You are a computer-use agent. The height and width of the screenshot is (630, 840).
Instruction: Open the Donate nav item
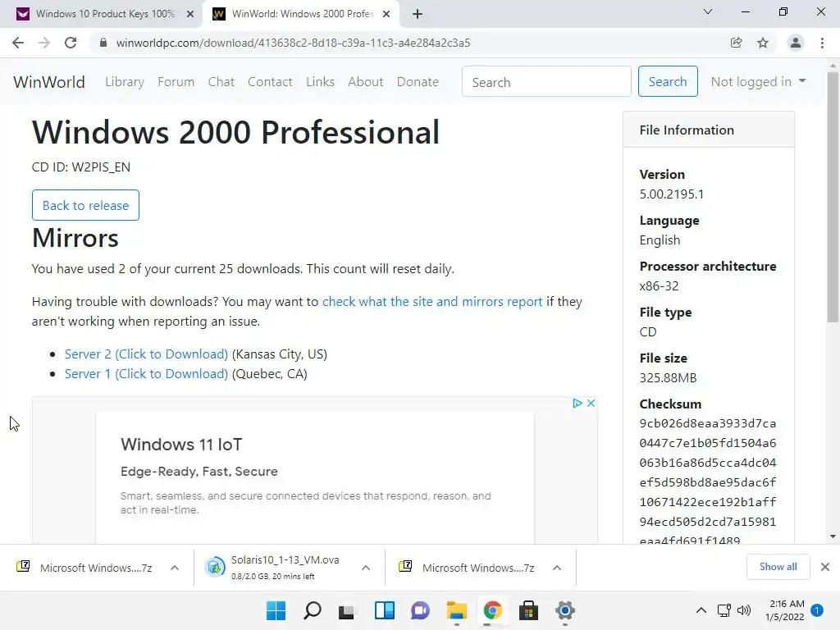(418, 82)
